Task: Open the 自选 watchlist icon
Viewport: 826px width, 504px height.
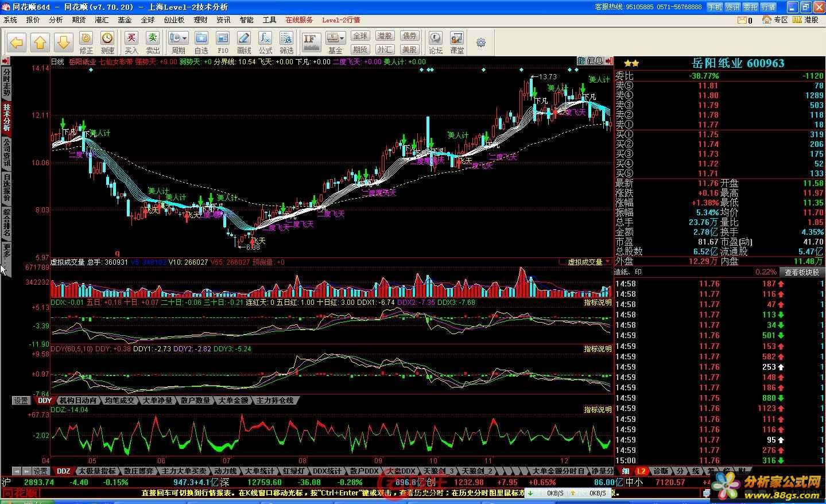Action: [201, 43]
